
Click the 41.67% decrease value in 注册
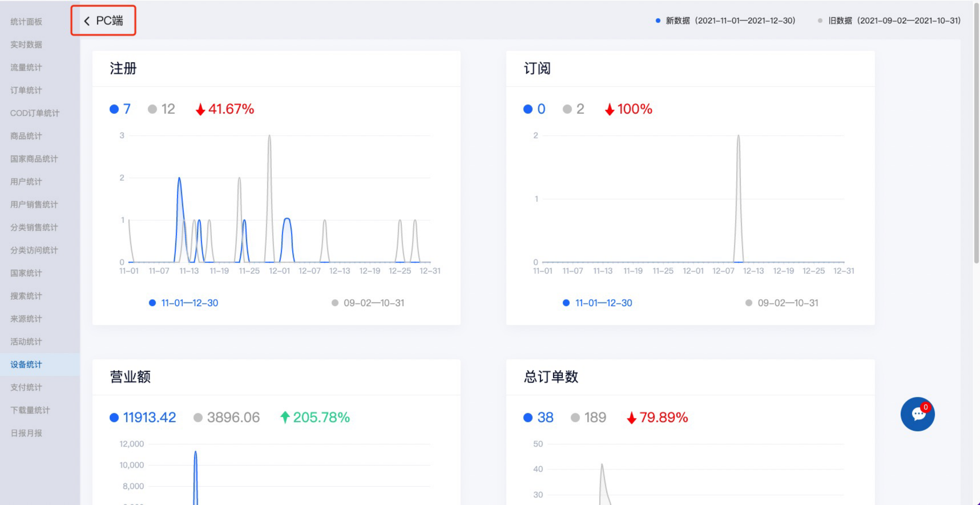coord(225,109)
